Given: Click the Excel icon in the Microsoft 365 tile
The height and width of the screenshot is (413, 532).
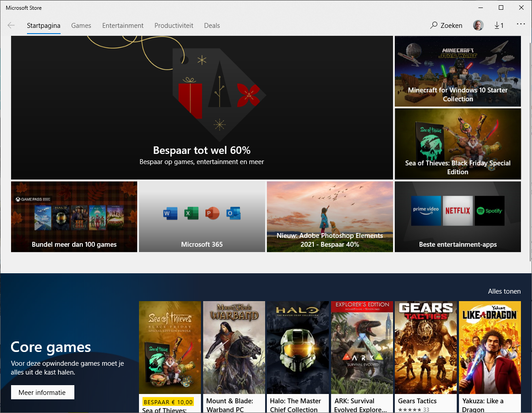Looking at the screenshot, I should (191, 213).
